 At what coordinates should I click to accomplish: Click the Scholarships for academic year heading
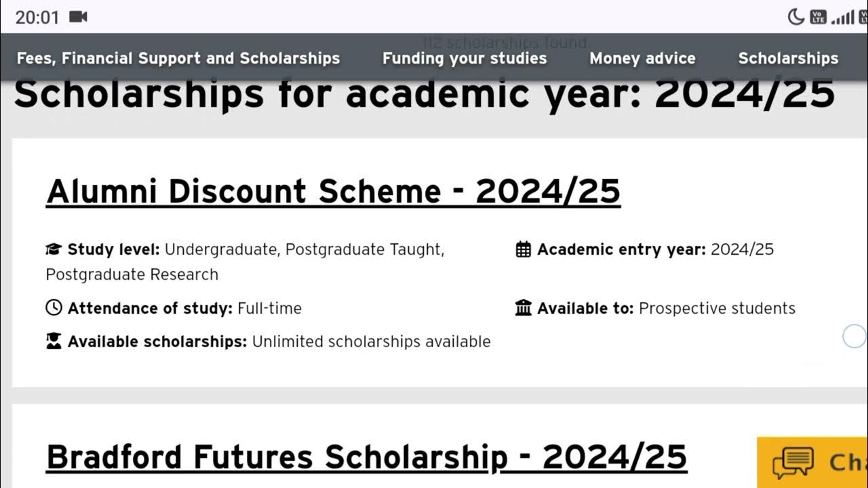(x=424, y=94)
